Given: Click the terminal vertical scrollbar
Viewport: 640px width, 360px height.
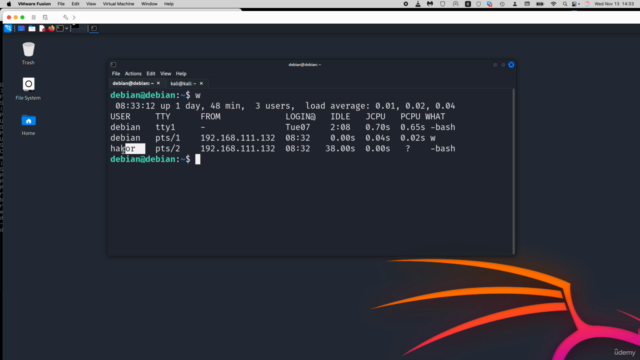Looking at the screenshot, I should (x=513, y=171).
